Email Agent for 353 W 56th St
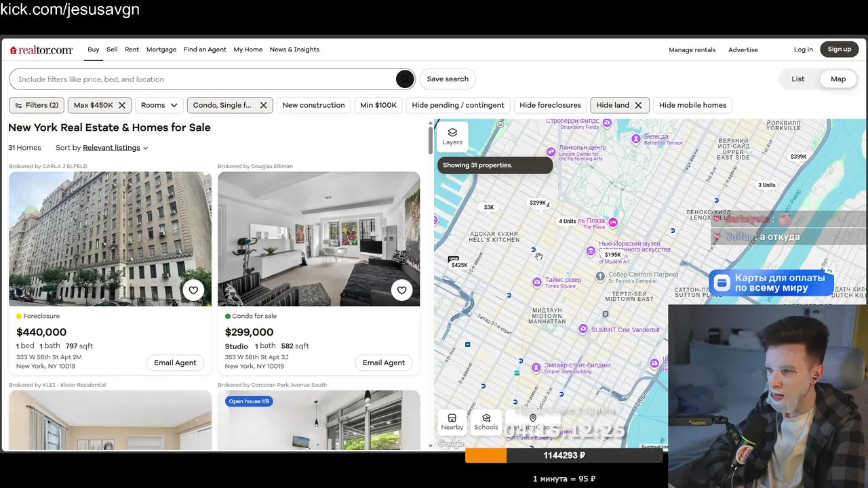The height and width of the screenshot is (488, 868). (x=384, y=363)
